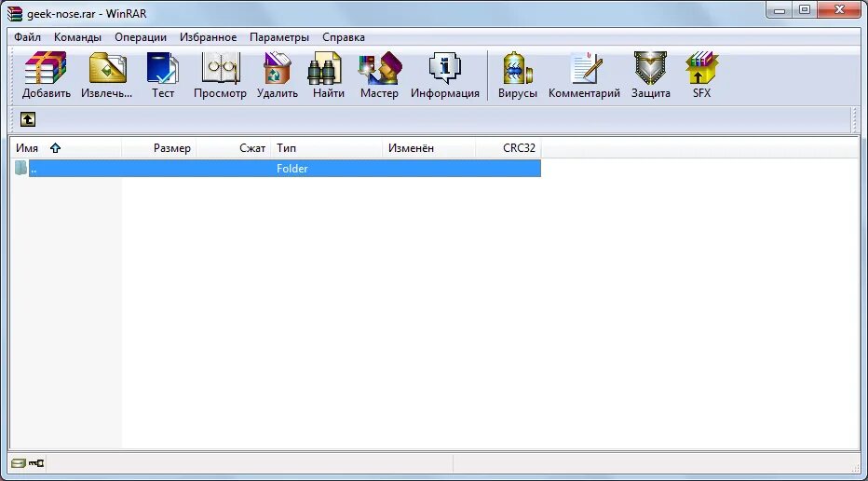
Task: Sort by Сжат column header
Action: pyautogui.click(x=234, y=148)
